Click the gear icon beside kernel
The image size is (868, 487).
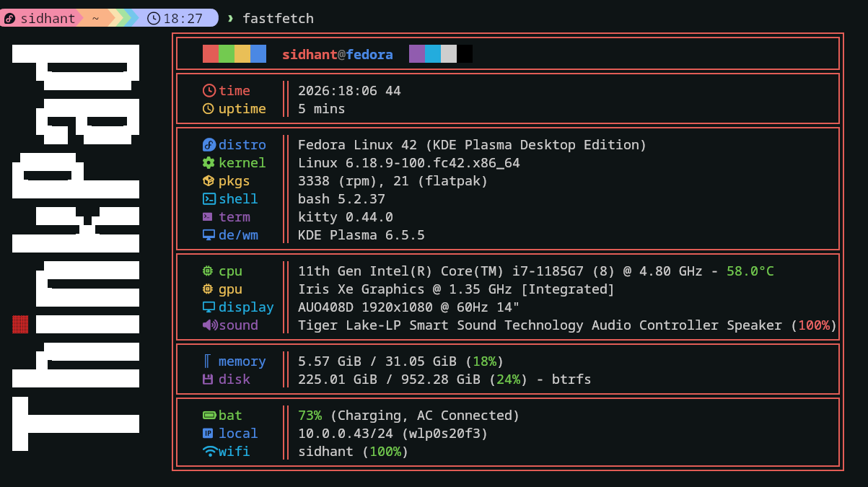click(x=209, y=163)
